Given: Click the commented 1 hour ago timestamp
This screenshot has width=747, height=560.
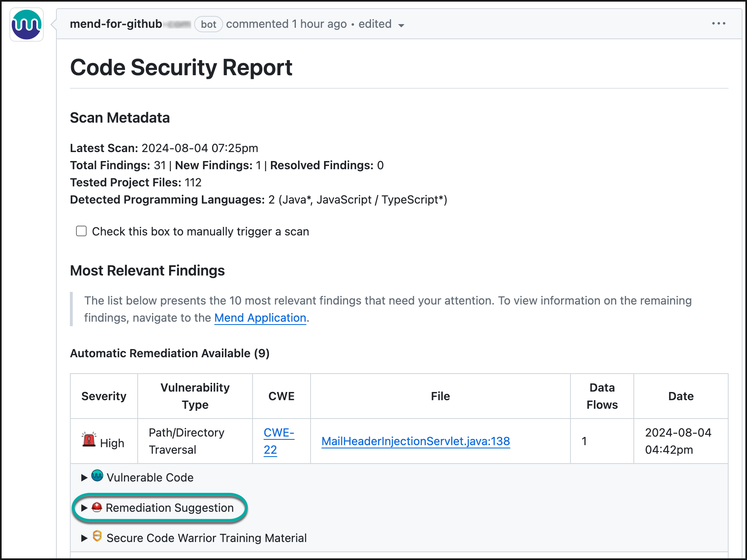Looking at the screenshot, I should [286, 24].
